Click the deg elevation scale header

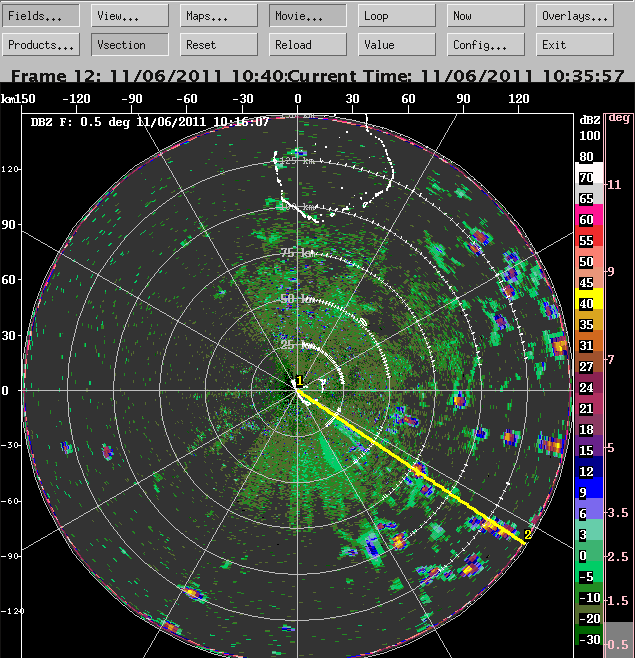[619, 118]
